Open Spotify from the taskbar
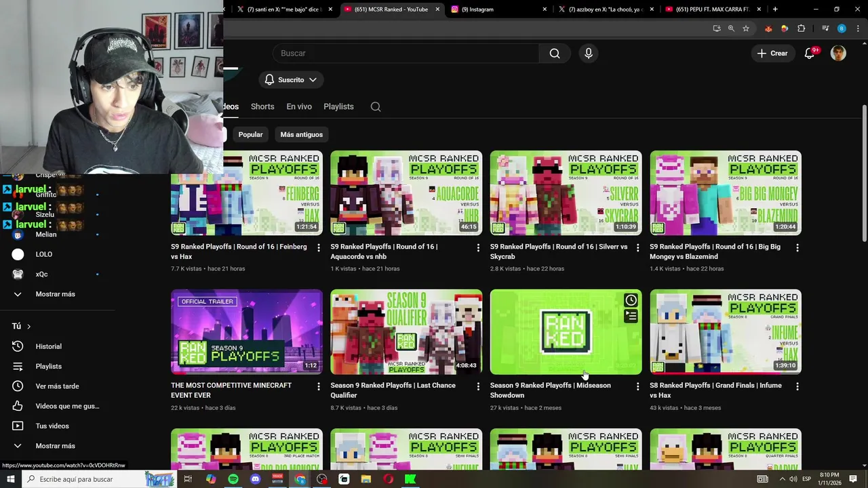This screenshot has height=488, width=868. (x=233, y=479)
